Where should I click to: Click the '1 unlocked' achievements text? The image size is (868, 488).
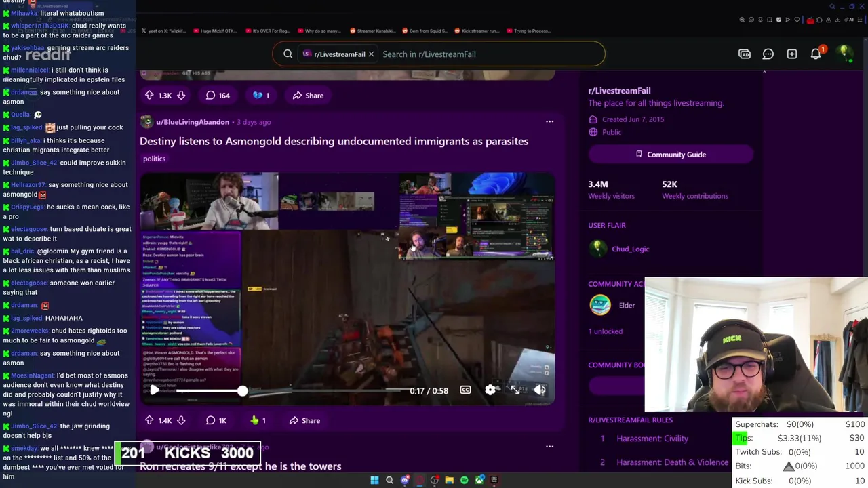coord(605,331)
